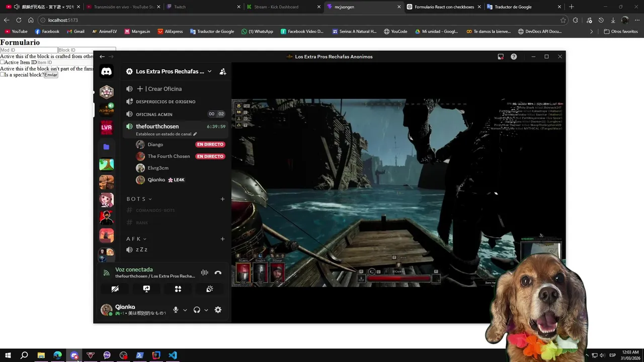Open IntelliJ IDEA from taskbar

pos(156,355)
